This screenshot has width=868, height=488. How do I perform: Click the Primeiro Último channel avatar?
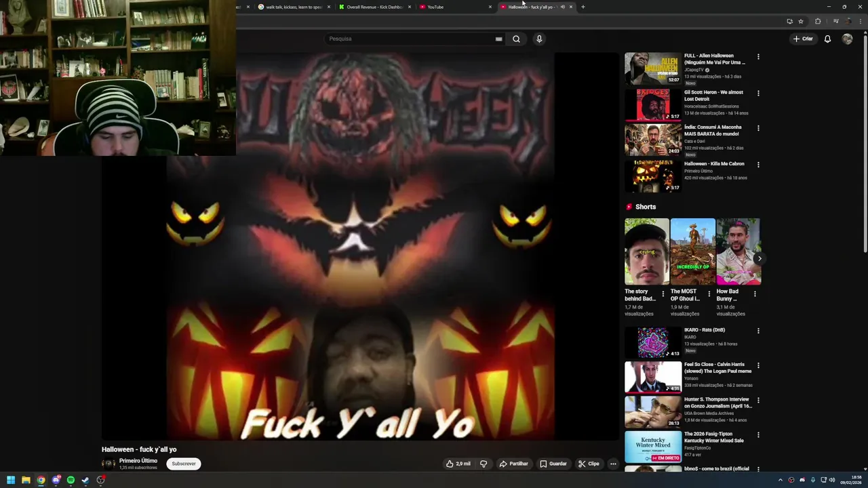click(108, 464)
